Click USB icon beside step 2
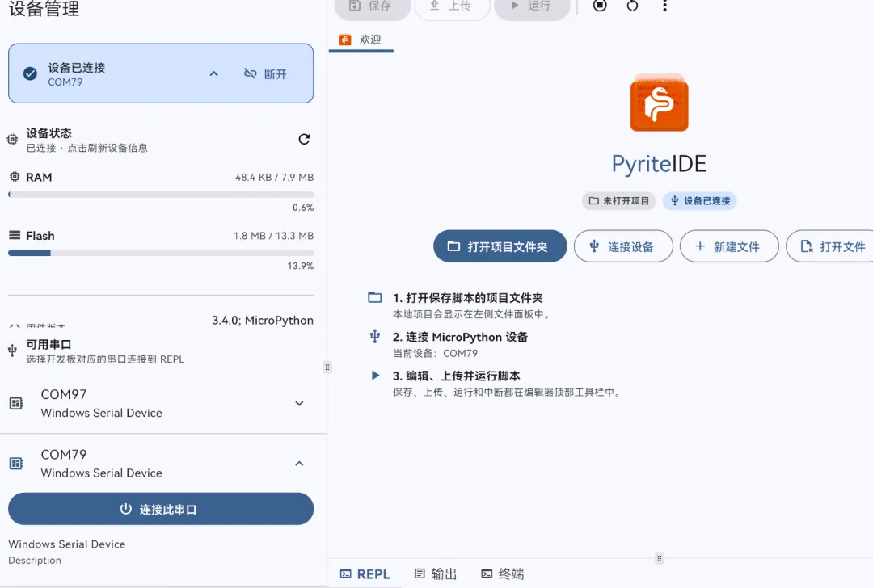 tap(375, 336)
